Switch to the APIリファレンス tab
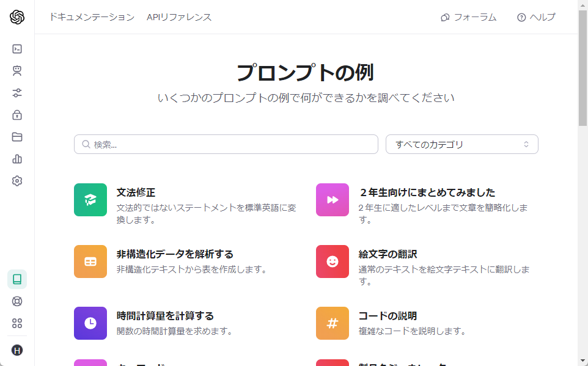Screen dimensions: 588x366 (x=179, y=17)
